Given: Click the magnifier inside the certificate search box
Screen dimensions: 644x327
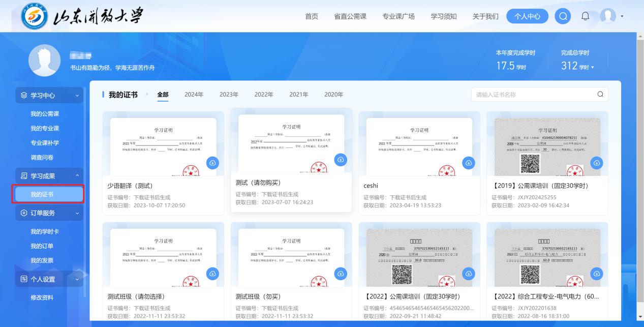Looking at the screenshot, I should pyautogui.click(x=600, y=94).
